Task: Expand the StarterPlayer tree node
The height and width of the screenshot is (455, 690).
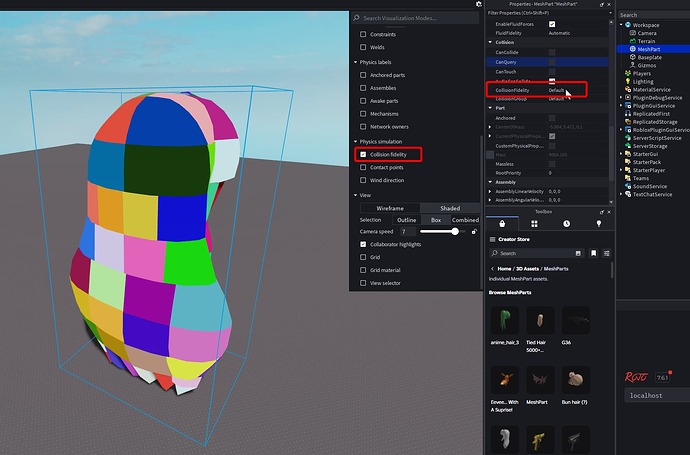Action: coord(621,170)
